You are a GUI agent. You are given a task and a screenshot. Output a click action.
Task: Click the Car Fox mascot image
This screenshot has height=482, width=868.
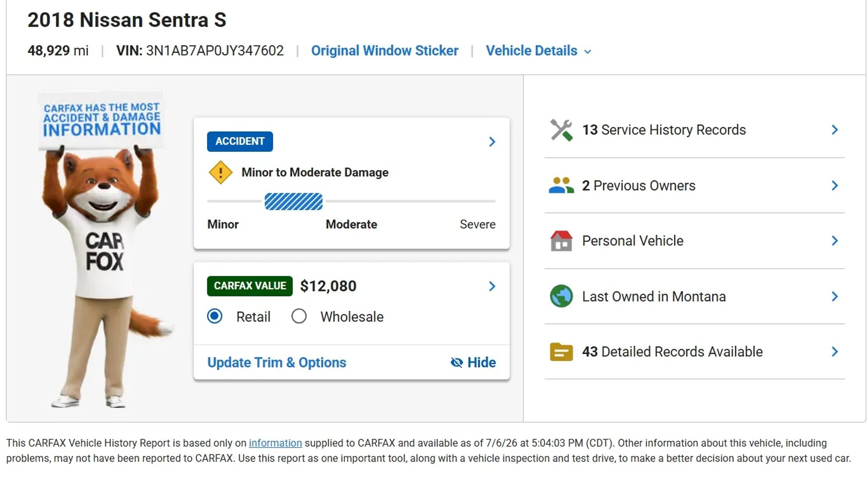click(x=107, y=249)
